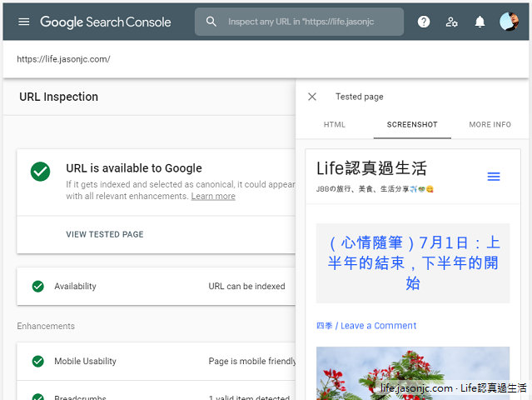Expand the Breadcrumbs row
The width and height of the screenshot is (532, 400).
(156, 391)
